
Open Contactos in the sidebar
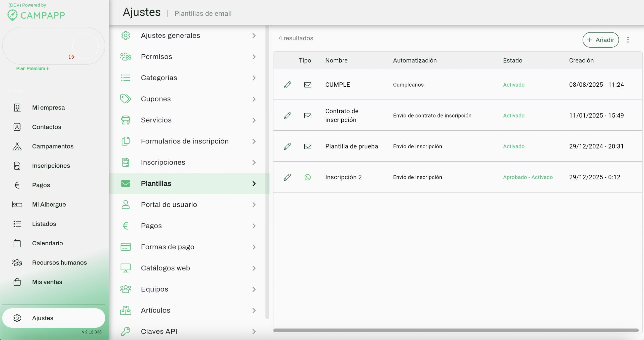coord(47,127)
